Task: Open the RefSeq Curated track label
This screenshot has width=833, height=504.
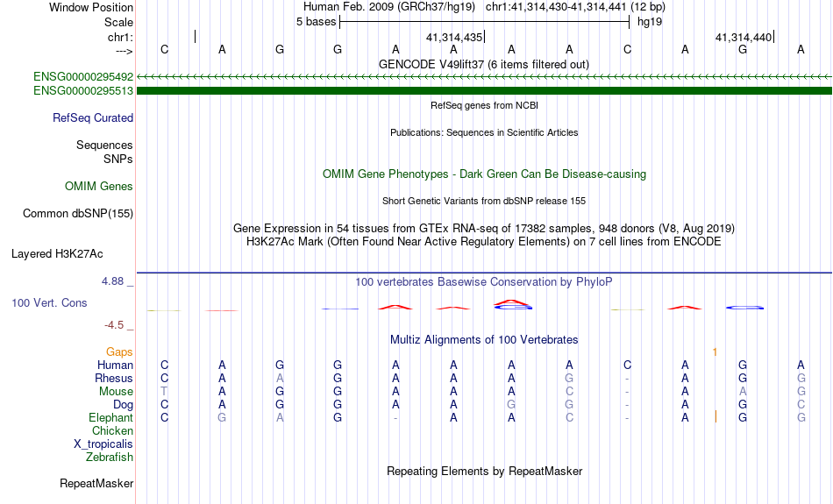Action: click(93, 118)
